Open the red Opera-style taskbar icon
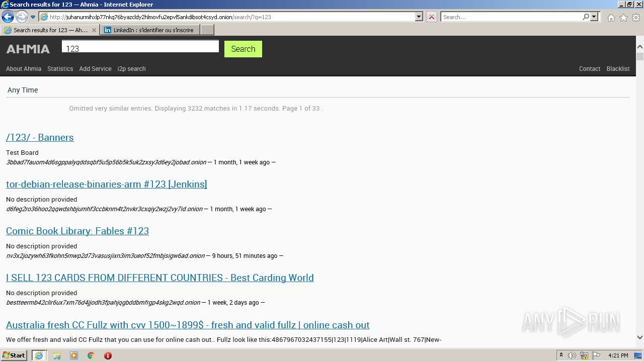 [x=108, y=355]
